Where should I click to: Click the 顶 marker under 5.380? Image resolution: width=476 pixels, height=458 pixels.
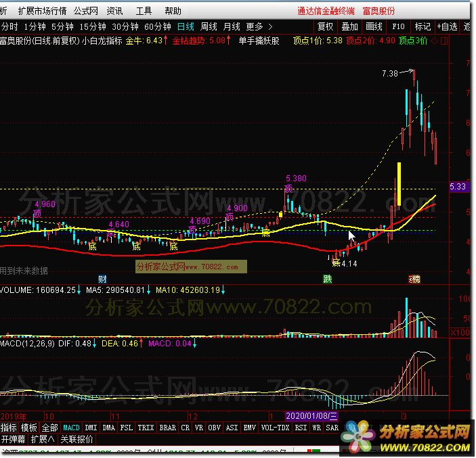pos(288,189)
